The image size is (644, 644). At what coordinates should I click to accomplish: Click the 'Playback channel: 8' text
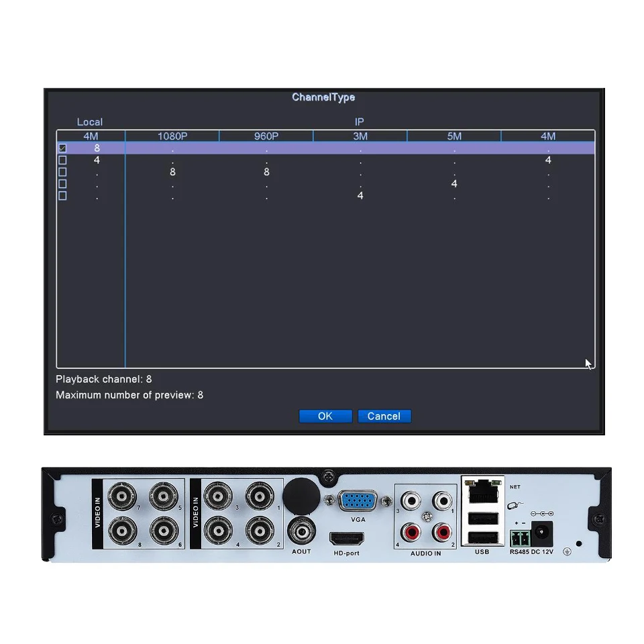[x=104, y=379]
